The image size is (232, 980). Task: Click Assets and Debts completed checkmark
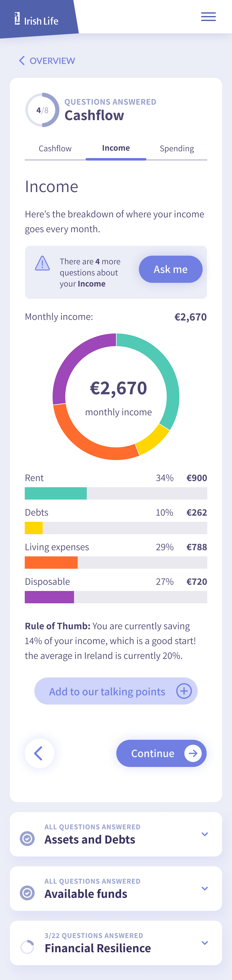[x=27, y=838]
